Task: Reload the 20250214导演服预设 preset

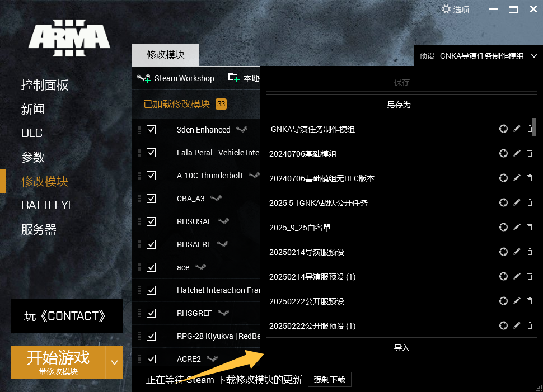Action: (x=503, y=252)
